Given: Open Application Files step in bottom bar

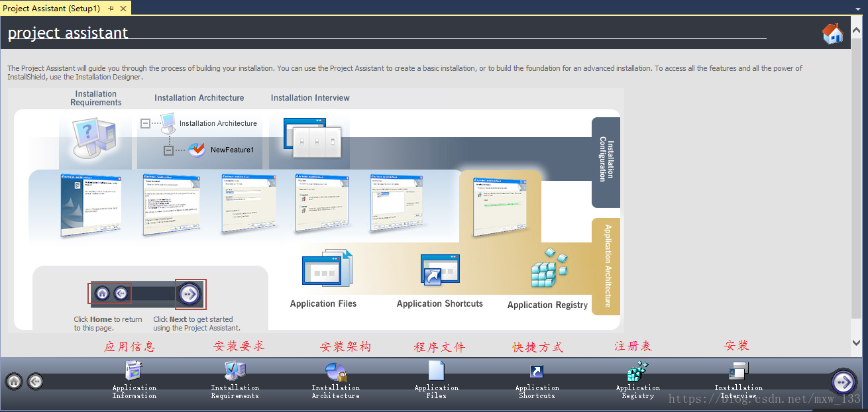Looking at the screenshot, I should (436, 380).
